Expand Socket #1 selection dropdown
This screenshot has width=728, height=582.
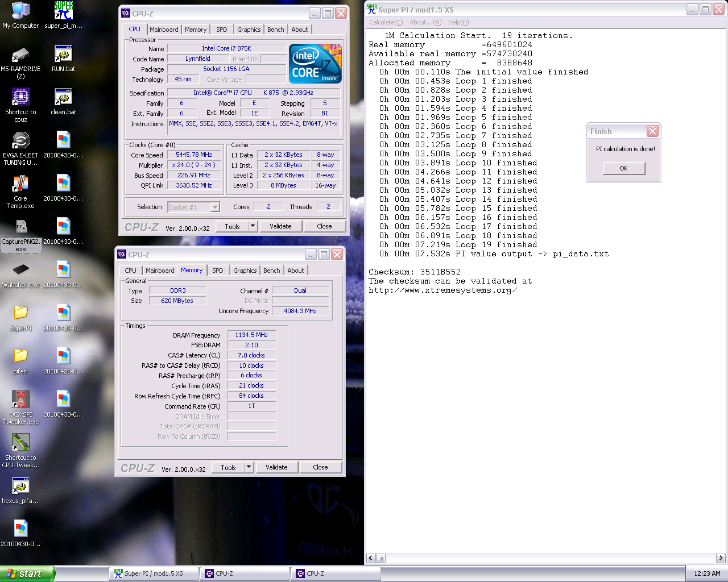click(215, 207)
